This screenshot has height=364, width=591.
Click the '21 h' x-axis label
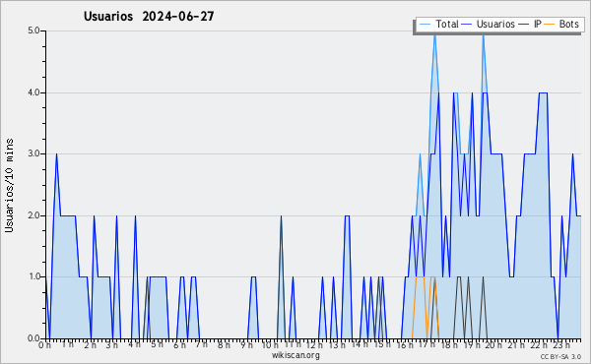(516, 345)
